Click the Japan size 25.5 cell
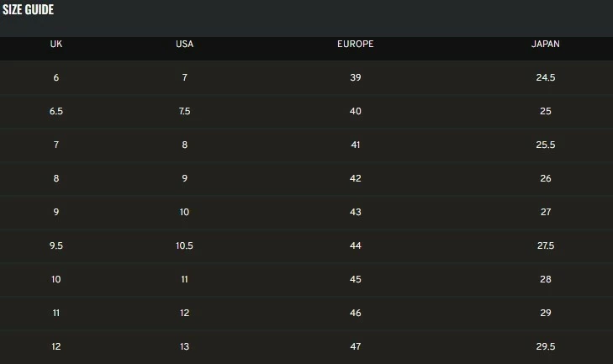The height and width of the screenshot is (364, 613). pos(546,145)
